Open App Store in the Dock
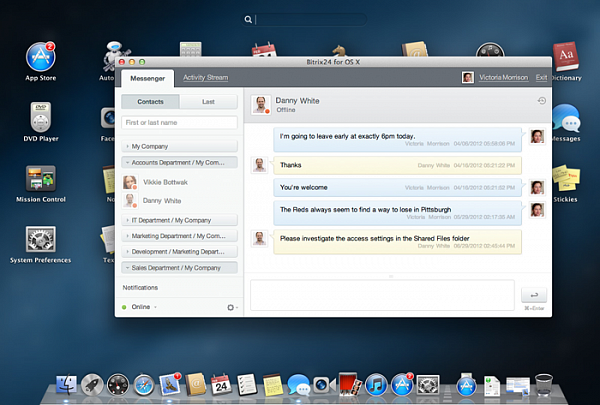 (x=402, y=384)
